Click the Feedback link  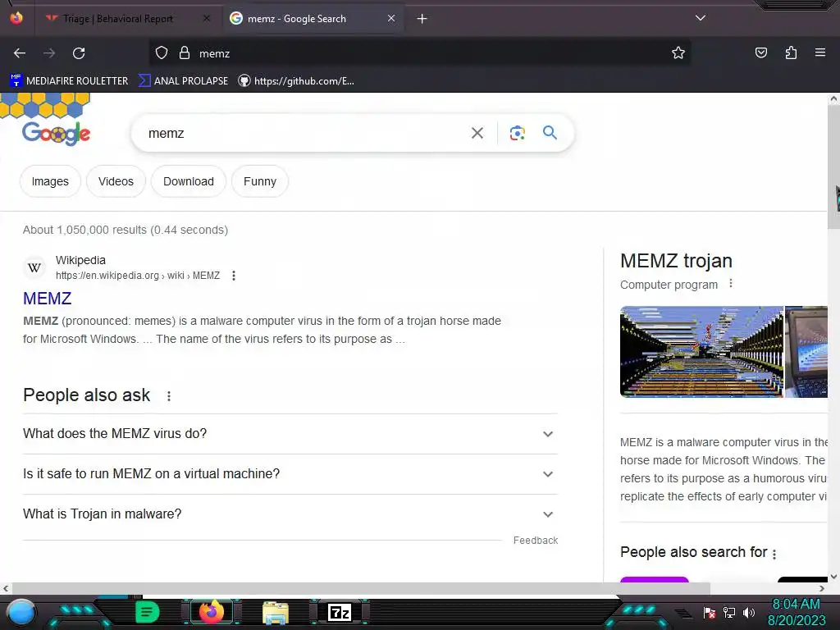coord(535,541)
